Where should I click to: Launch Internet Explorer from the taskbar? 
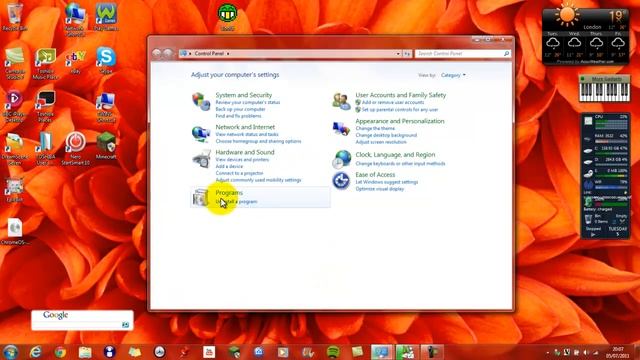tap(36, 352)
